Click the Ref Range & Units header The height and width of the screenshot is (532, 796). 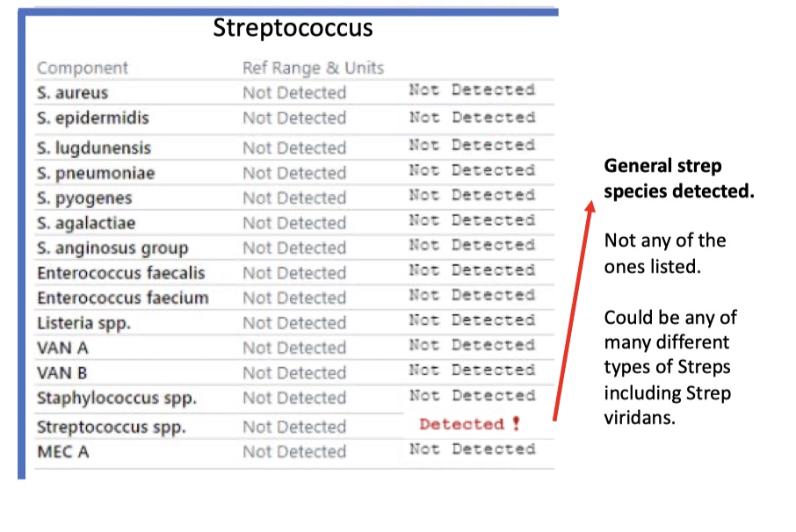point(314,68)
